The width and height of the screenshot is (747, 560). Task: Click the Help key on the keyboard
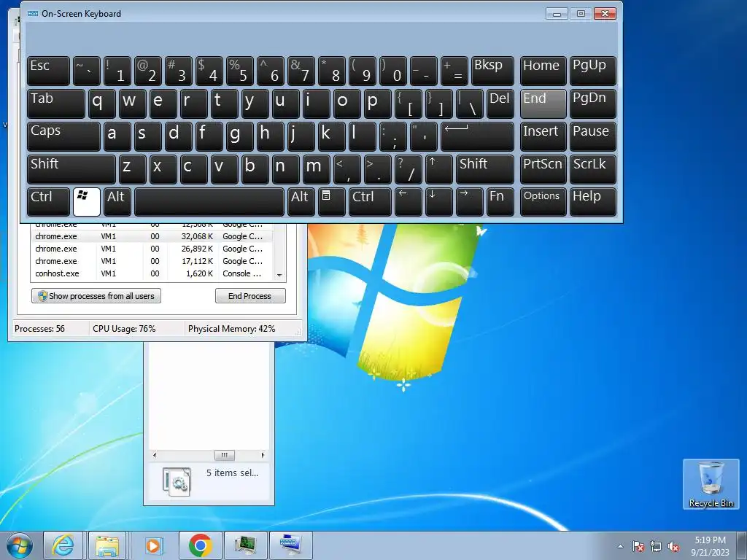(592, 202)
